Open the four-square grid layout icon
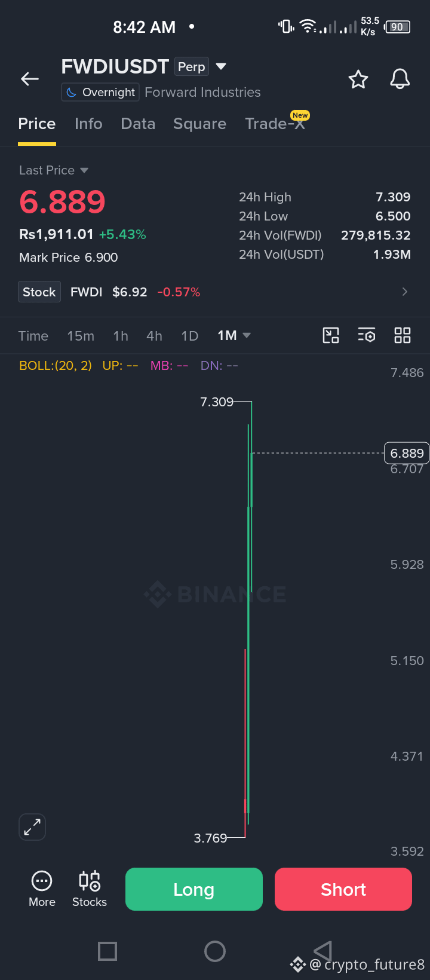This screenshot has width=430, height=980. coord(403,335)
